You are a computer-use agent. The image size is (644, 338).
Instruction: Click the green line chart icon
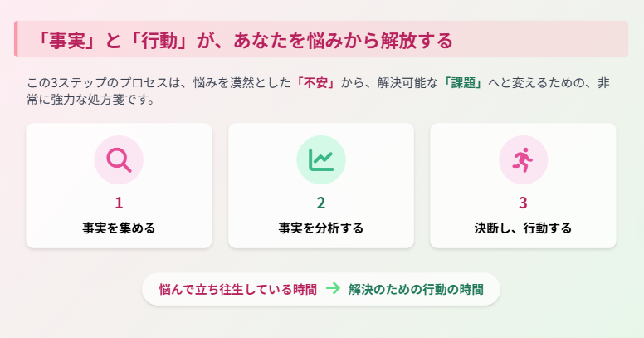321,160
